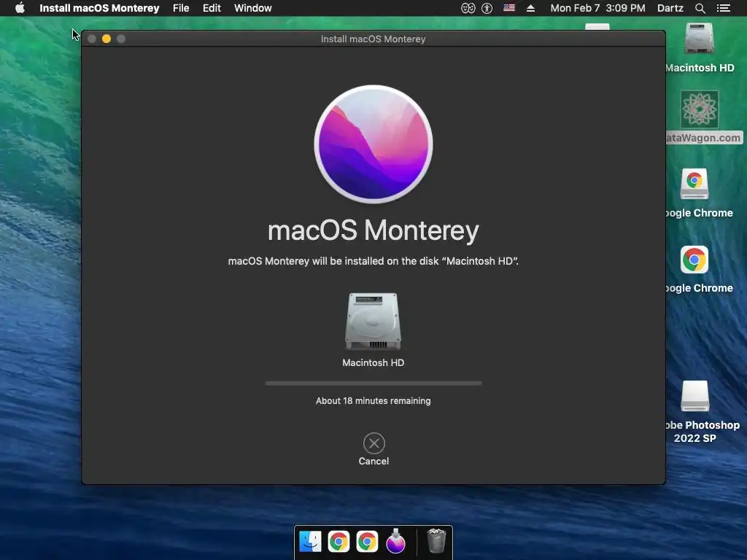Select the DataWagon.com desktop icon
747x560 pixels.
[x=700, y=109]
